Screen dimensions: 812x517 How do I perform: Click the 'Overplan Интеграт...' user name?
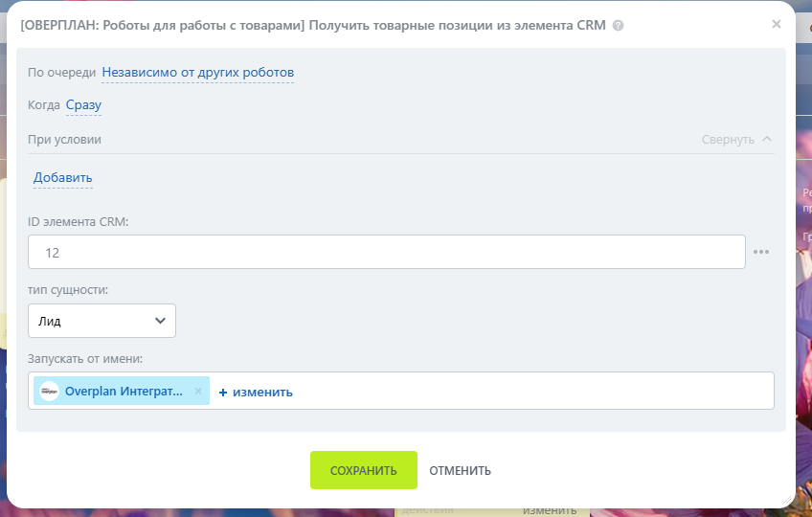123,392
